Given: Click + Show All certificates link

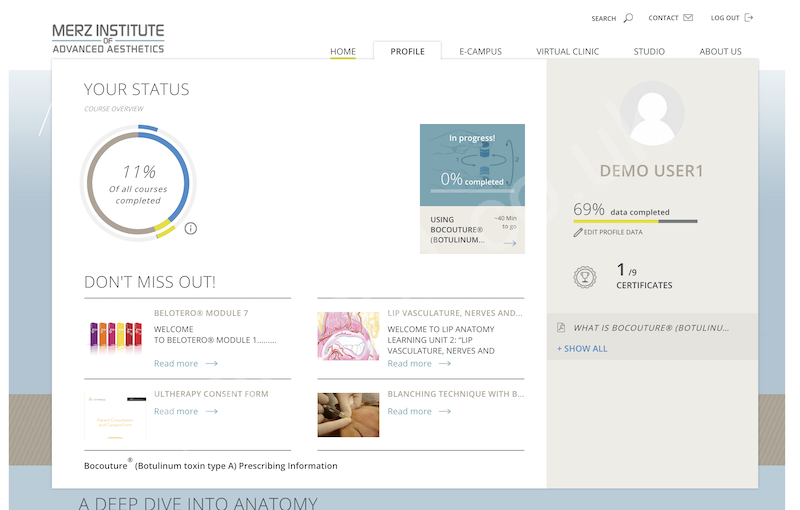Looking at the screenshot, I should tap(582, 349).
